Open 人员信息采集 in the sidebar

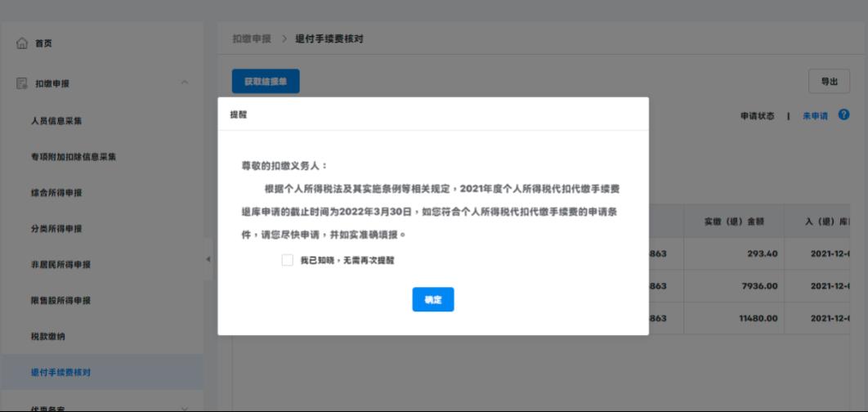pyautogui.click(x=56, y=121)
